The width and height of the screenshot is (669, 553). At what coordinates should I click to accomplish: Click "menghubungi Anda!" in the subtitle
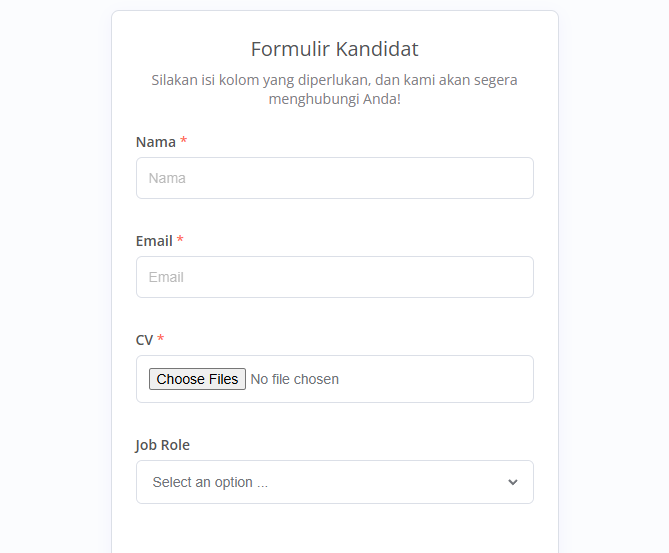[334, 99]
